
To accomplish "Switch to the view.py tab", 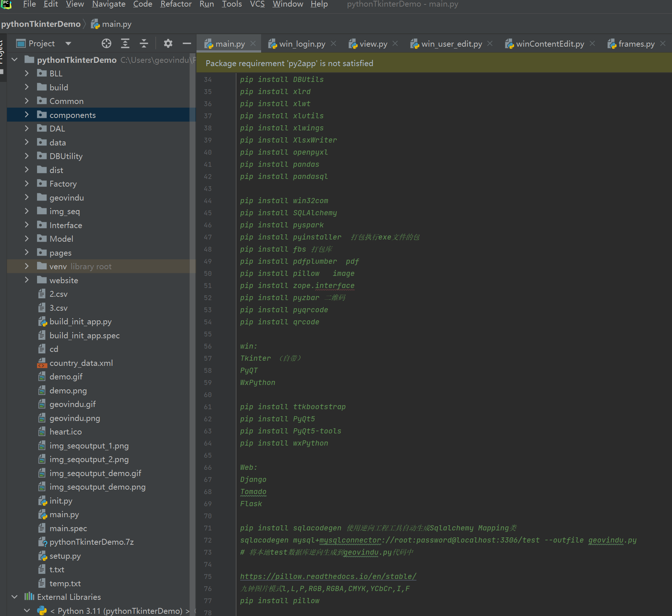I will click(373, 44).
